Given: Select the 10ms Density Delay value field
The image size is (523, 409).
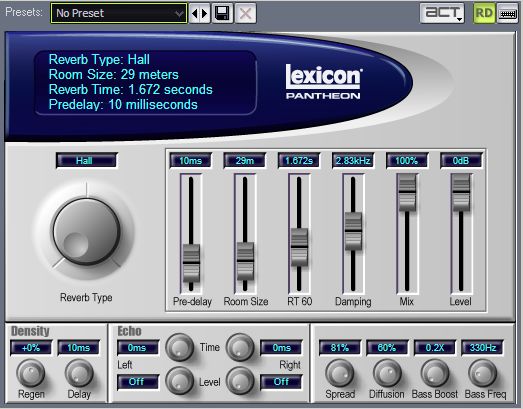Looking at the screenshot, I should point(79,348).
